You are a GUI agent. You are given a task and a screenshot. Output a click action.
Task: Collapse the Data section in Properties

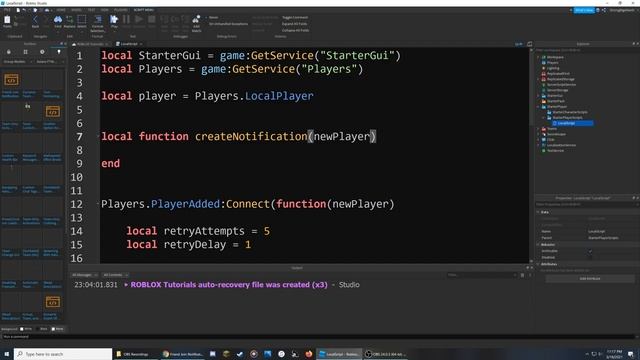point(538,212)
